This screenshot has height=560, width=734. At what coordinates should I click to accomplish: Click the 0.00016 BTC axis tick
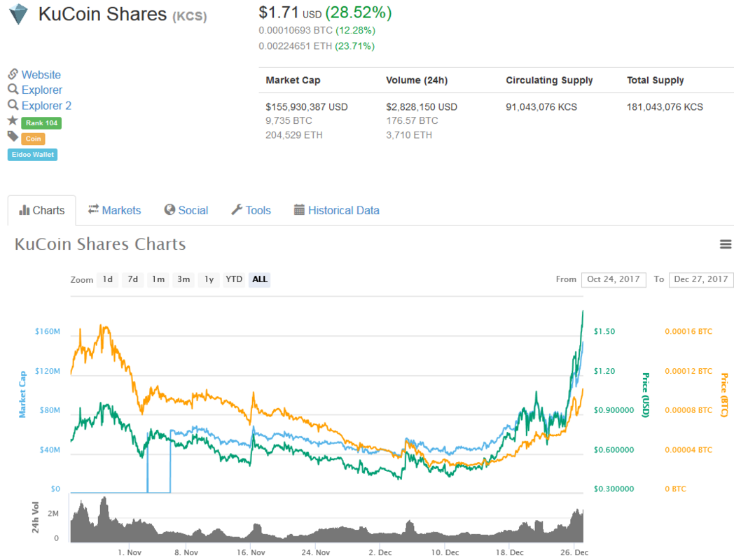click(x=688, y=331)
